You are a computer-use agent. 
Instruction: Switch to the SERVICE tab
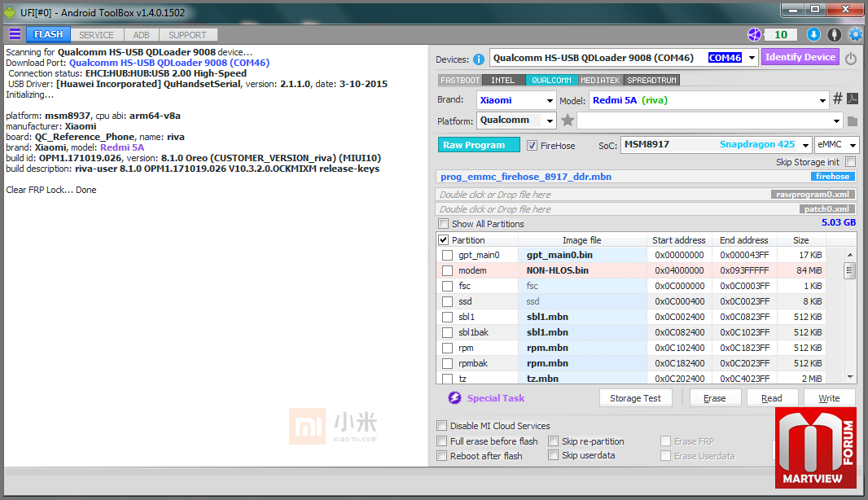pos(96,35)
